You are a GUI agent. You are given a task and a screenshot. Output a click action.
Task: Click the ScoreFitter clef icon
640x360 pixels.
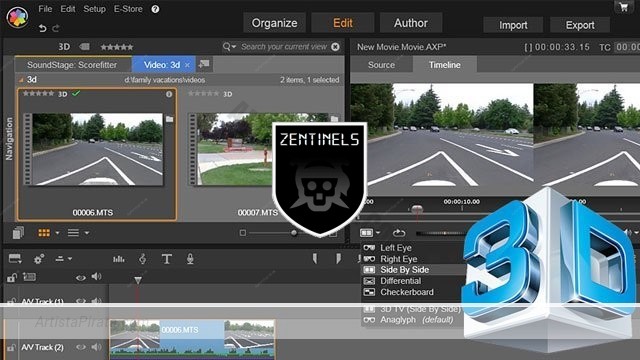(142, 259)
